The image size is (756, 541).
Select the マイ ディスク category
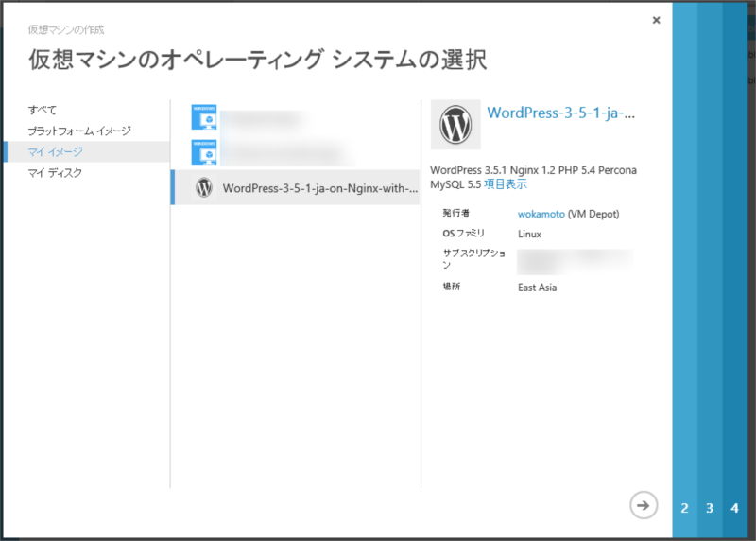pyautogui.click(x=55, y=173)
